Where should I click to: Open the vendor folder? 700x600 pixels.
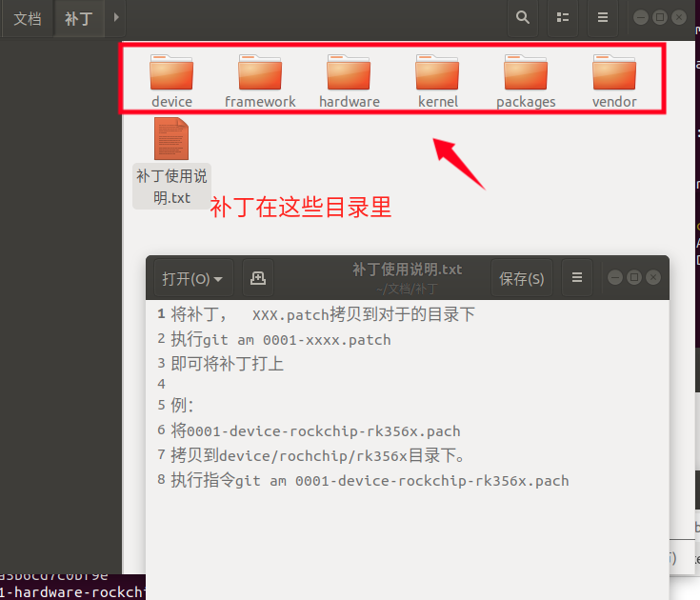[x=614, y=80]
